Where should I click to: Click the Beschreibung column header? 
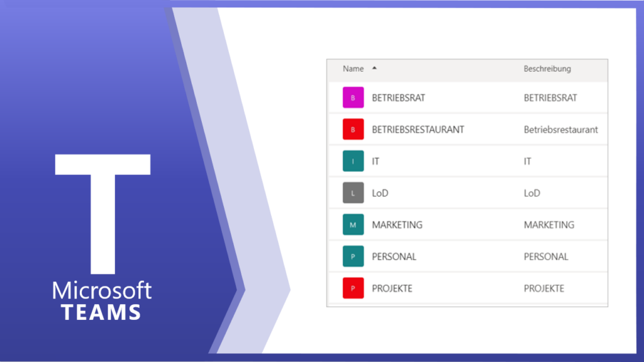[x=547, y=69]
